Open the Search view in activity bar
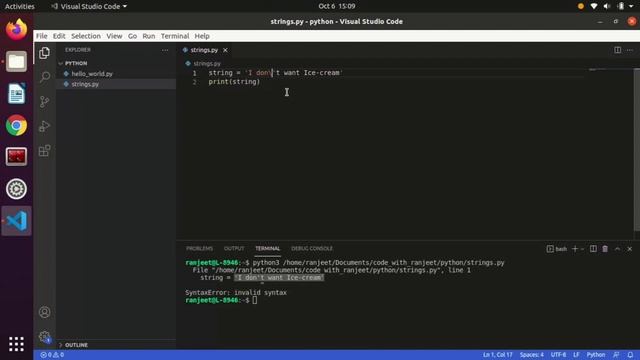 pos(44,77)
